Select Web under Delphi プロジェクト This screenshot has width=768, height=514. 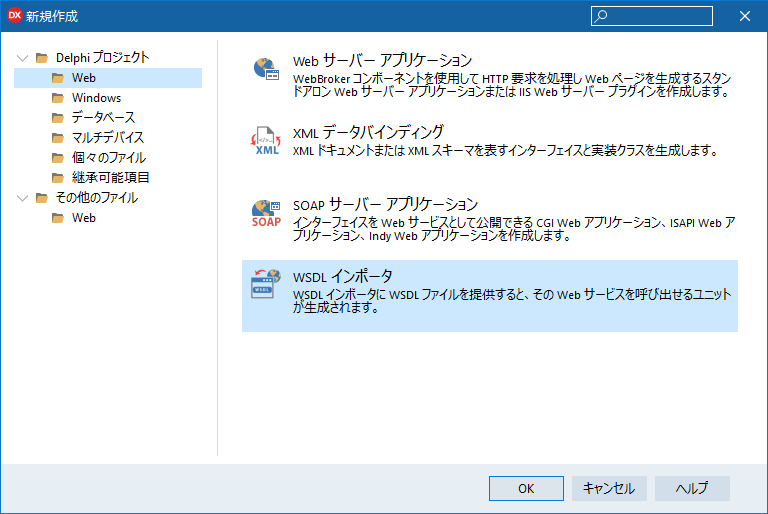(x=108, y=78)
